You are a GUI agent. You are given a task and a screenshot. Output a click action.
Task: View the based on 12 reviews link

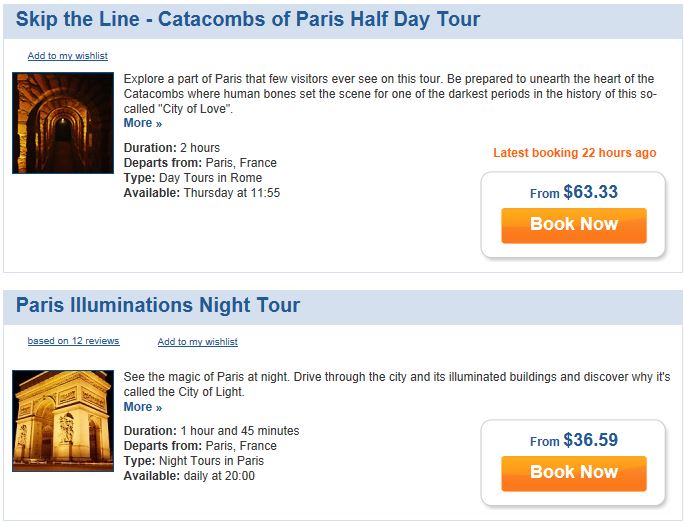click(x=73, y=341)
